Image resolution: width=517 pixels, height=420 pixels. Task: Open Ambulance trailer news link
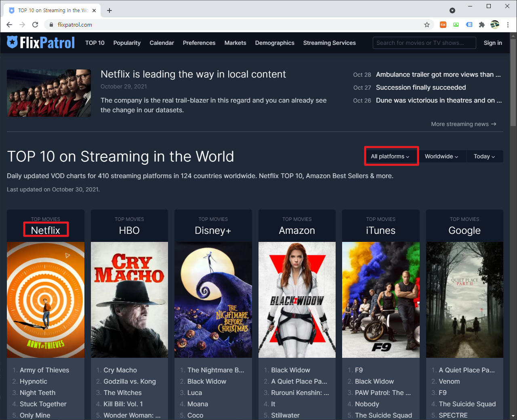pos(438,75)
